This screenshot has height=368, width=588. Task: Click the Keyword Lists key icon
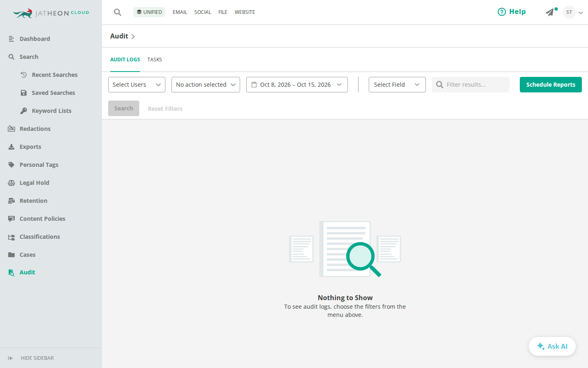[x=24, y=111]
